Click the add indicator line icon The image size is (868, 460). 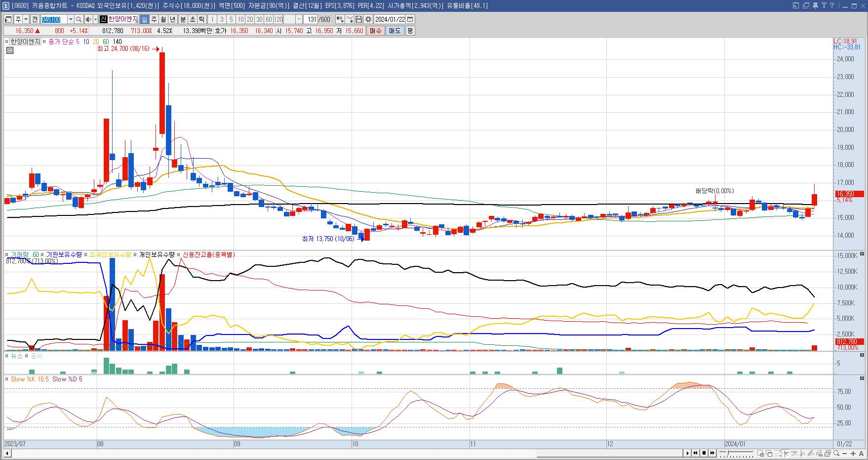pos(349,19)
